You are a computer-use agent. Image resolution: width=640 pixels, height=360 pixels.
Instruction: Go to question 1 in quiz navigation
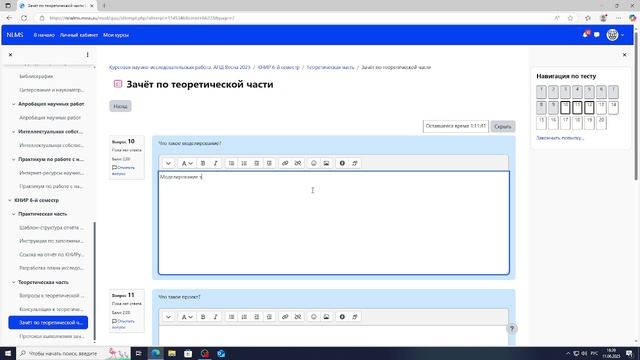pos(541,92)
